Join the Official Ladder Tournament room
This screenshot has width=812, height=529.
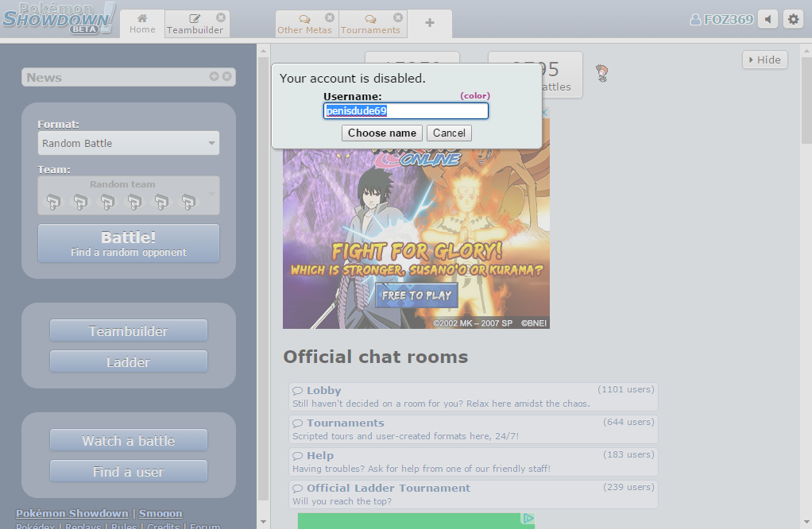(474, 494)
